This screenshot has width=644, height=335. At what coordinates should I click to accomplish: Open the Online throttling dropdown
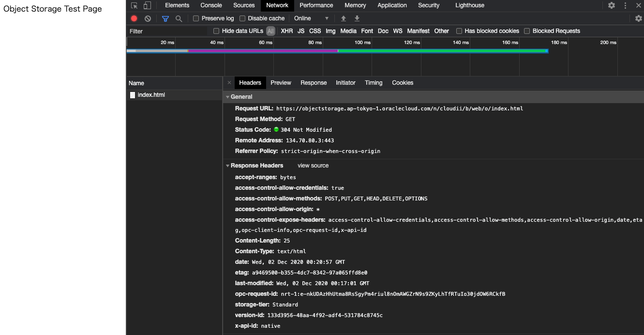coord(311,18)
